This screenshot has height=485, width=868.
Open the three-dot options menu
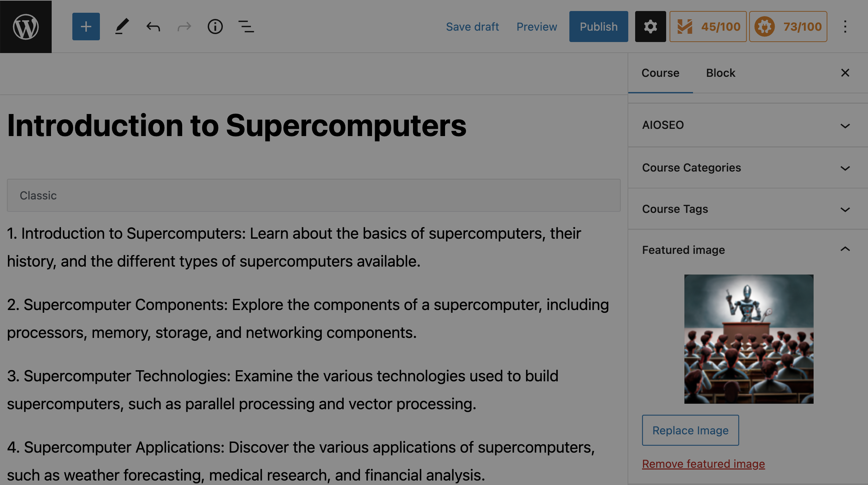point(845,27)
